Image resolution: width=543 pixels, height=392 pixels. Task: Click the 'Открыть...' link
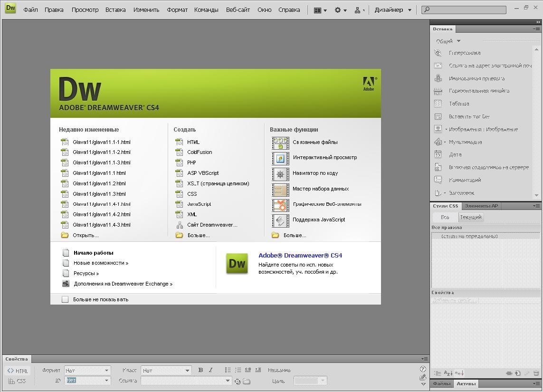86,235
